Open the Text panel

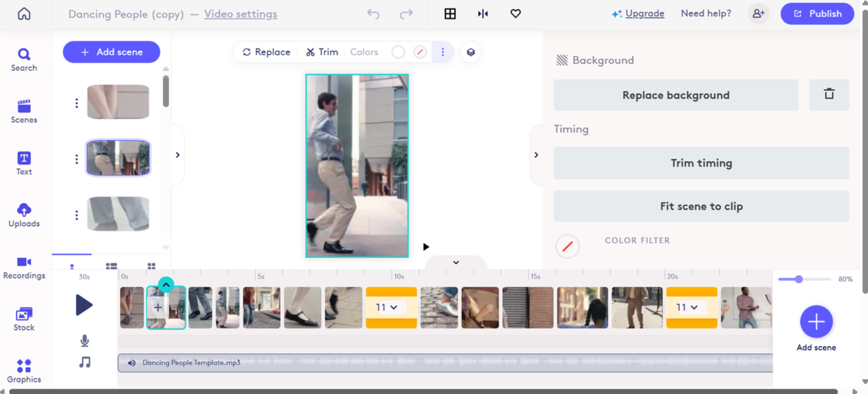point(24,163)
